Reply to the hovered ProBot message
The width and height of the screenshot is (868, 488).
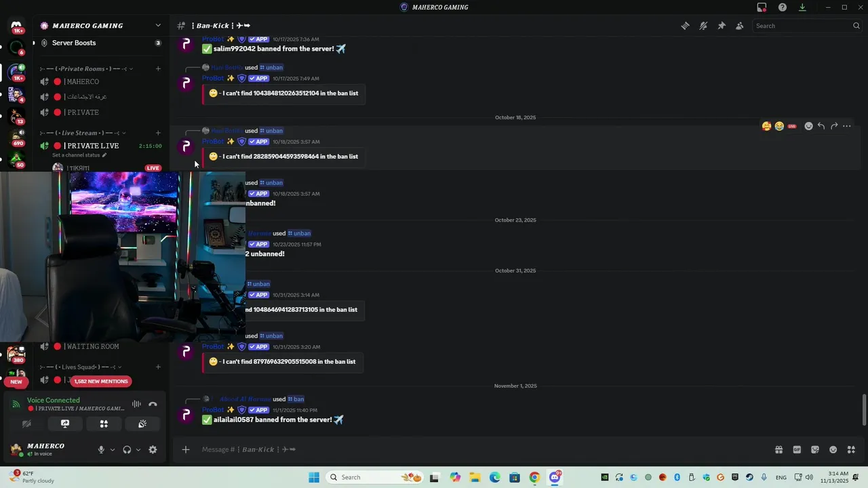821,126
